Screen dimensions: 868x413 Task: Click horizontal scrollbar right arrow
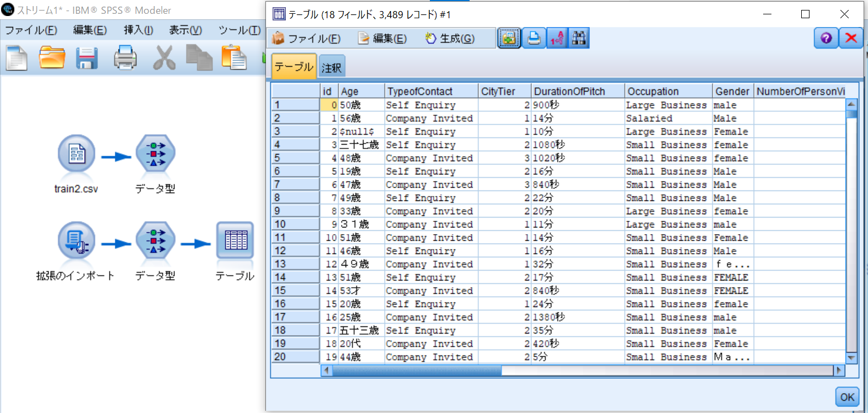(x=839, y=370)
